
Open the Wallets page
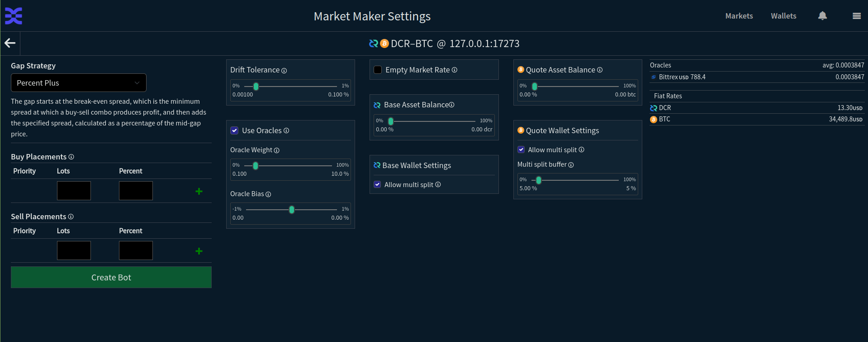783,16
